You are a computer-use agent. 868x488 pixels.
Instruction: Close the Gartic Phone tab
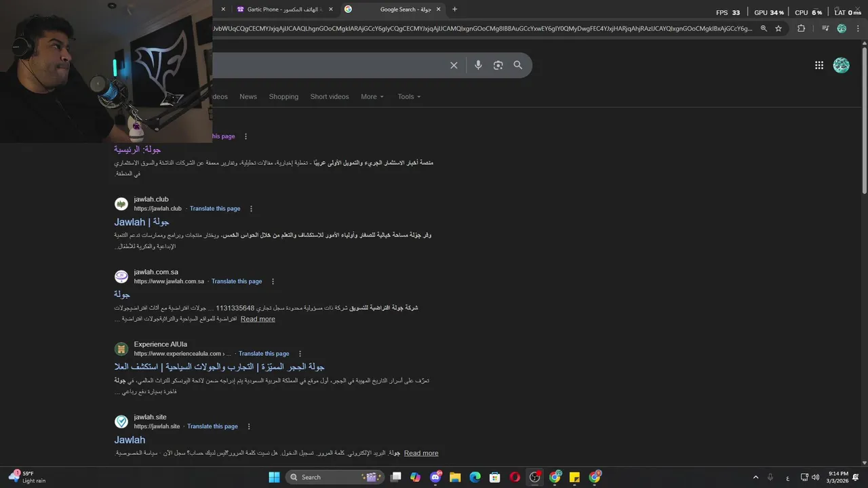330,9
